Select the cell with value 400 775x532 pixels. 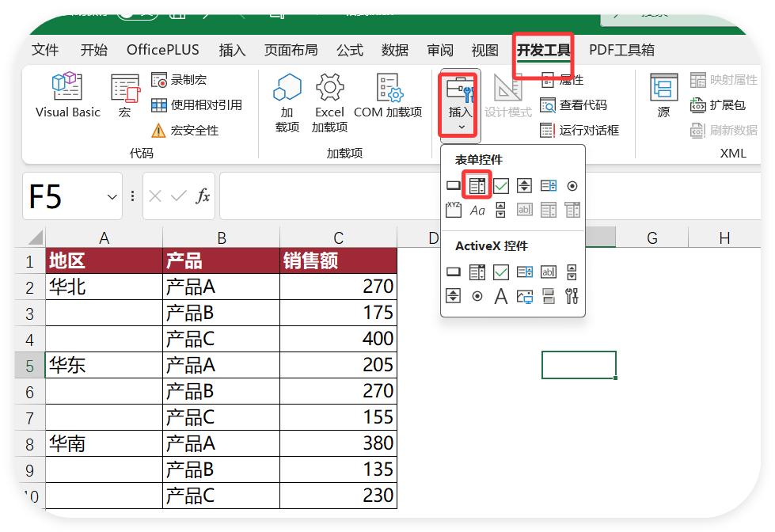pyautogui.click(x=339, y=339)
